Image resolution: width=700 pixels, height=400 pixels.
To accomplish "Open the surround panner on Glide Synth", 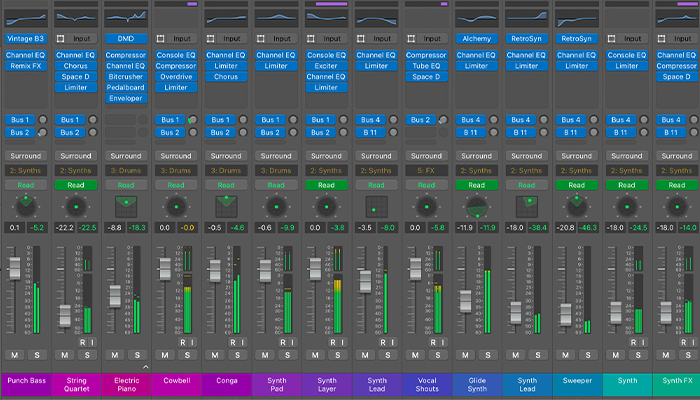I will coord(476,206).
